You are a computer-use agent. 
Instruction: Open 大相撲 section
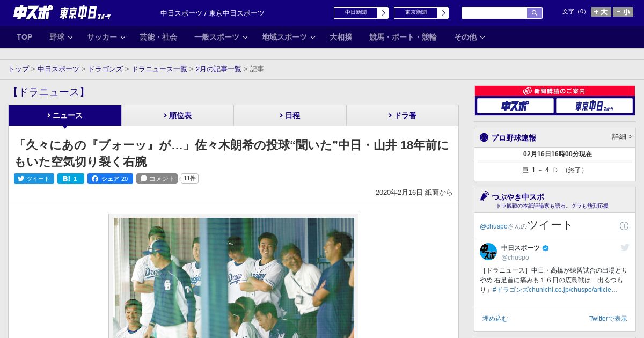[341, 37]
